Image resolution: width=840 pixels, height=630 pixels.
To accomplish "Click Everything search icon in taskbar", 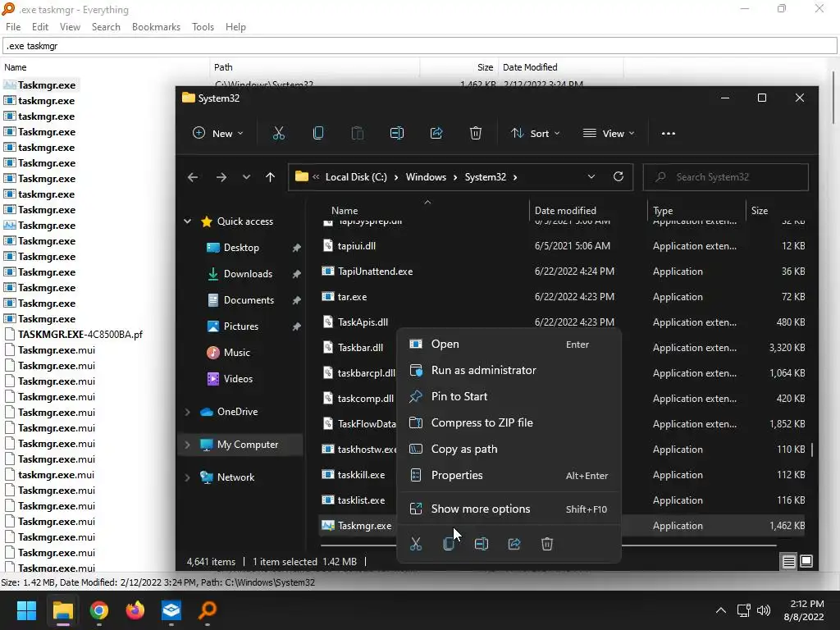I will coord(208,610).
